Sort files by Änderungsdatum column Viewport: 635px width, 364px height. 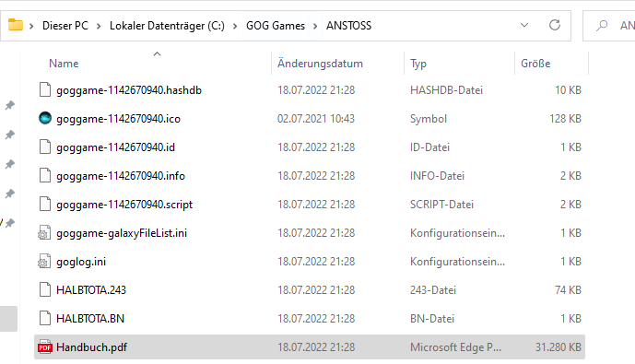point(320,64)
